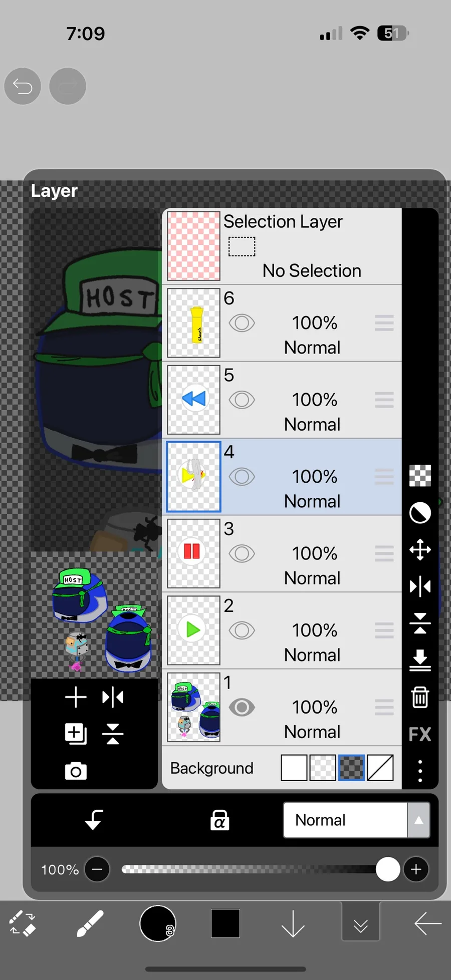
Task: Tap vertical flip icon in right toolbar
Action: 420,623
